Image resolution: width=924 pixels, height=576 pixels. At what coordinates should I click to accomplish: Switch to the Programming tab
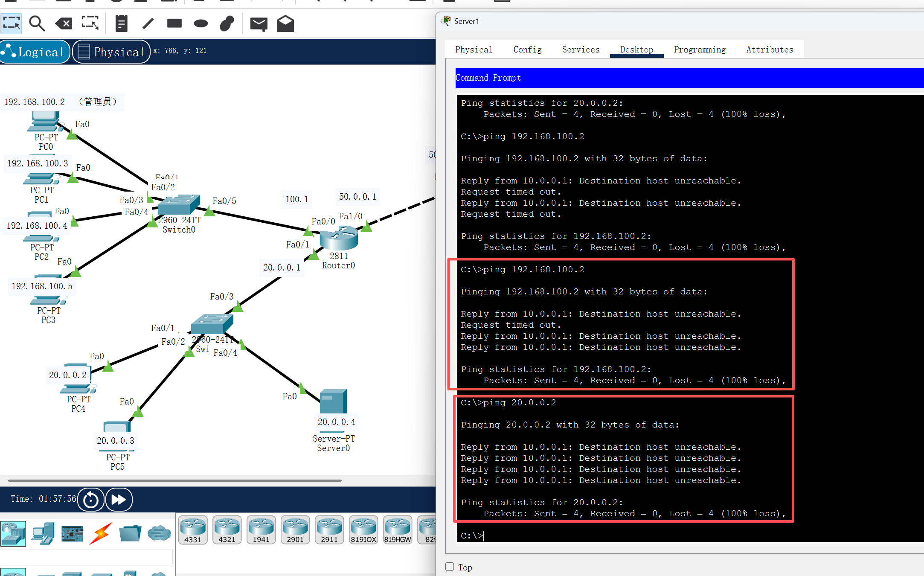coord(700,49)
